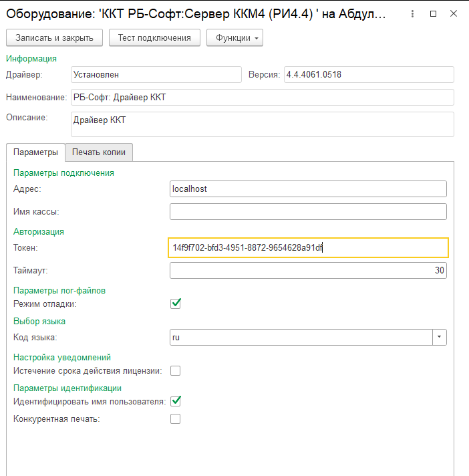Close the equipment settings window
The width and height of the screenshot is (469, 476).
pos(454,13)
